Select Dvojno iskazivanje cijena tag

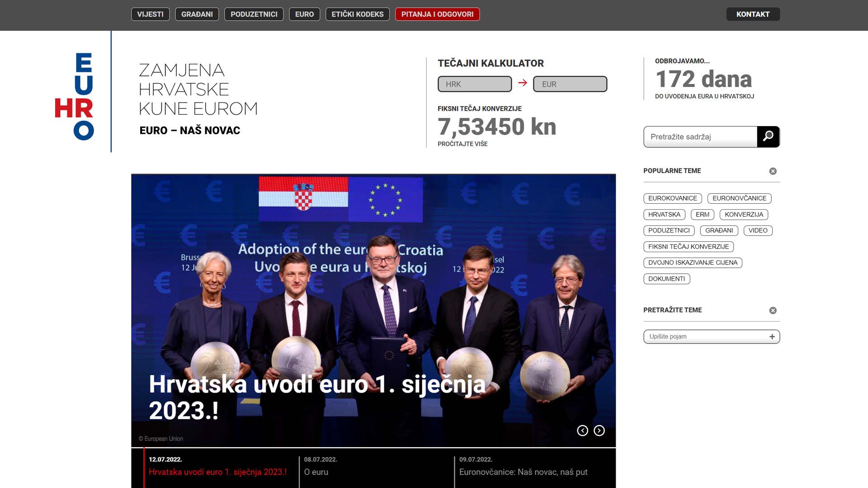coord(692,263)
